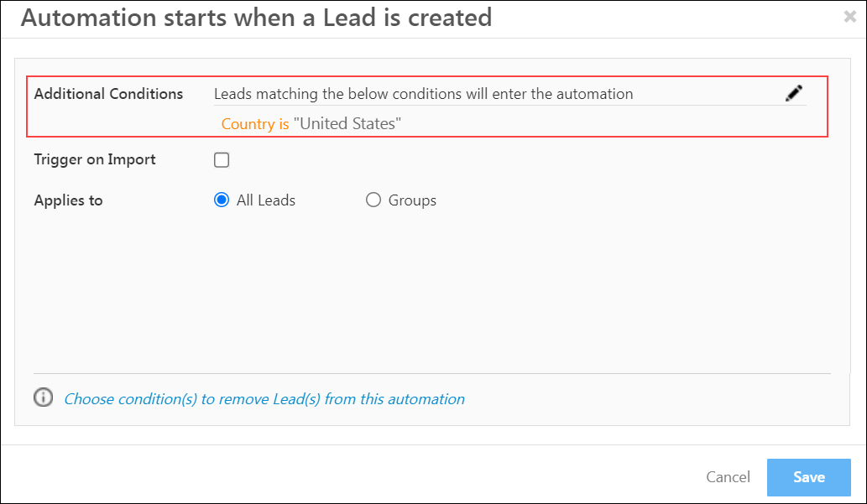The width and height of the screenshot is (867, 504).
Task: Click the Additional Conditions label
Action: (108, 94)
